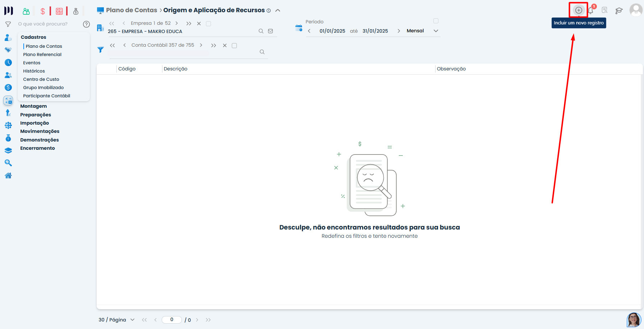Viewport: 644px width, 329px height.
Task: Open the money bag module icon
Action: click(x=76, y=11)
